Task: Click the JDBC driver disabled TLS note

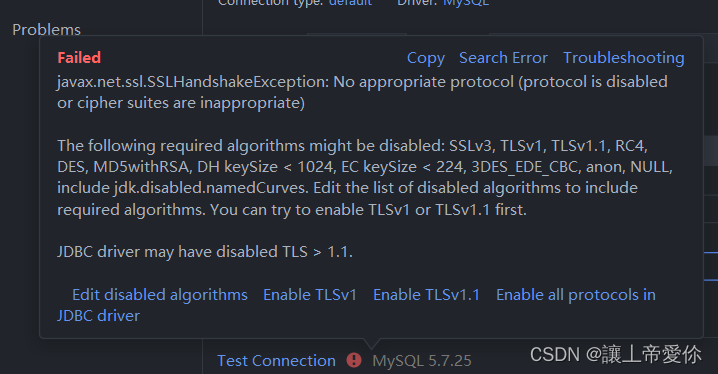Action: pyautogui.click(x=205, y=252)
